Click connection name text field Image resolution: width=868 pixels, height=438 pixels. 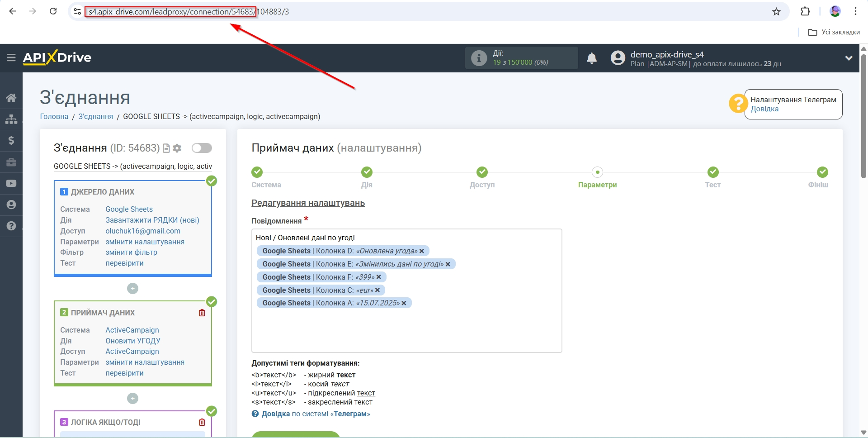133,166
